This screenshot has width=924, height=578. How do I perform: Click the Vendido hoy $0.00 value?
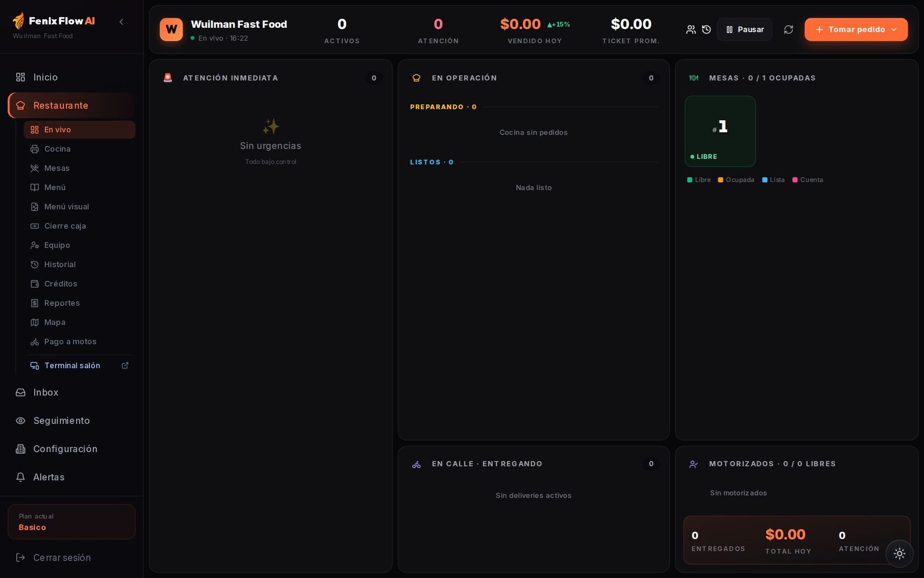[520, 24]
